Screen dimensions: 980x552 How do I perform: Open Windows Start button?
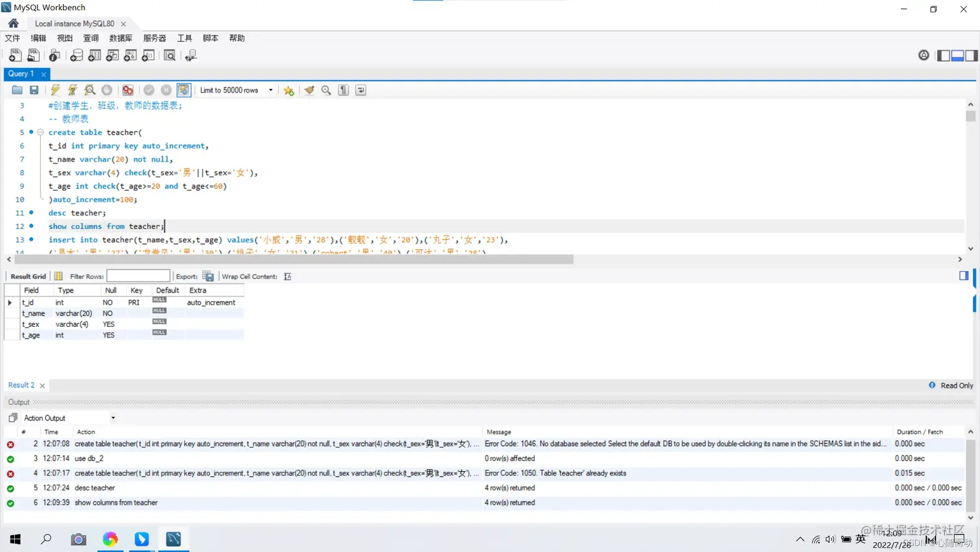16,539
